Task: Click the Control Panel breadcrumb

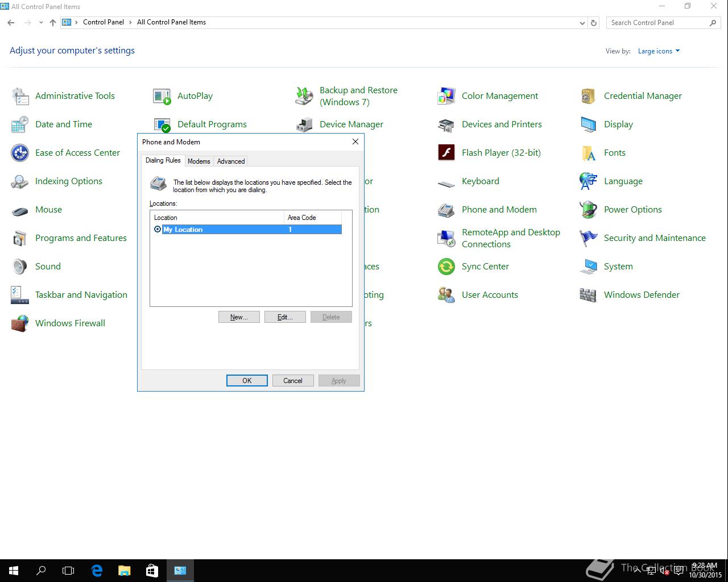Action: 104,22
